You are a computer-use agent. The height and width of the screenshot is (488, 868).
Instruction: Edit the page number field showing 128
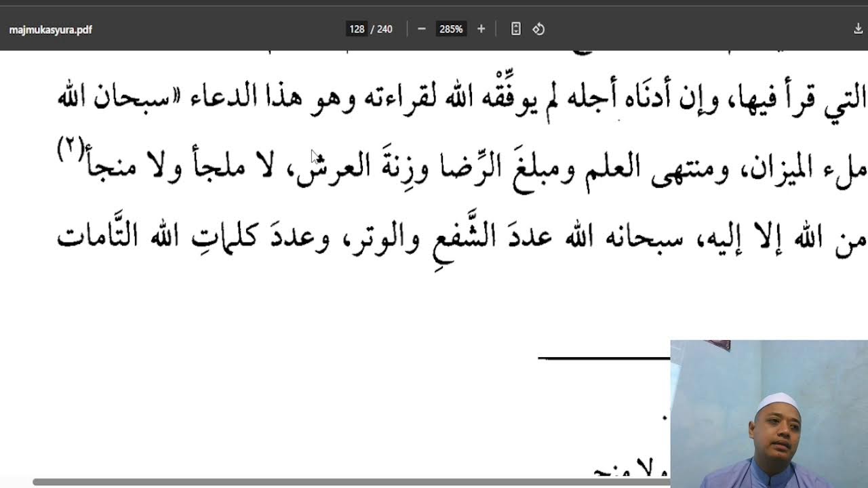coord(357,29)
